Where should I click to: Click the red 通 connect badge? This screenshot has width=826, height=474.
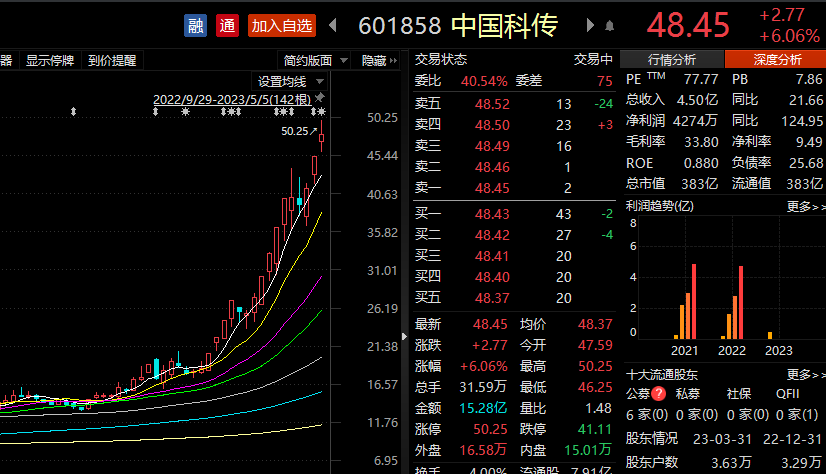tap(227, 25)
